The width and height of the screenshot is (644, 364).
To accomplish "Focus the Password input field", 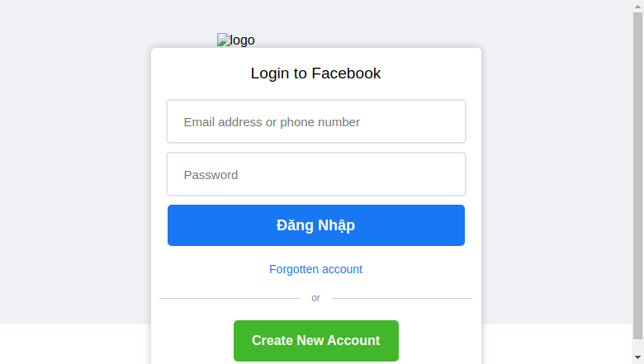I will pos(316,174).
